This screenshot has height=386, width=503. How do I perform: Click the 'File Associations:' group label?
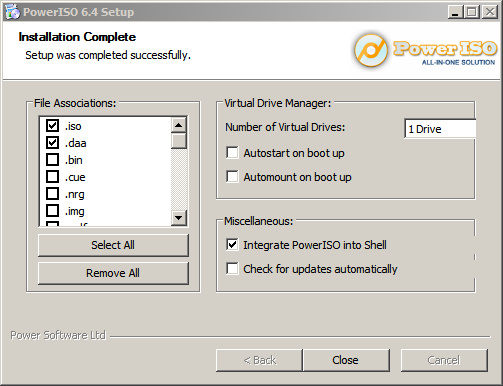tap(75, 103)
